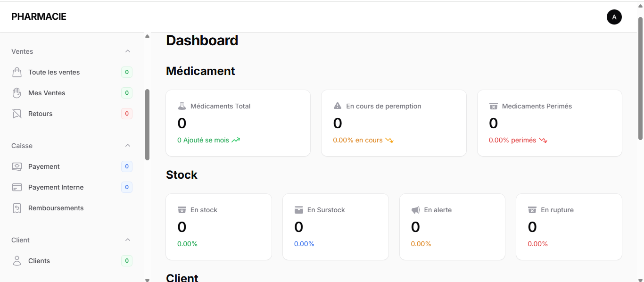This screenshot has height=282, width=644.
Task: Click the PHARMACIE logo link
Action: point(39,17)
